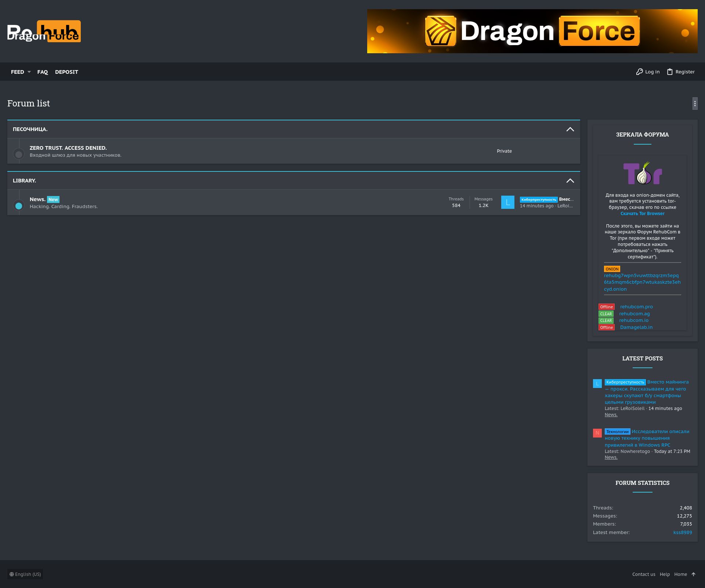The width and height of the screenshot is (705, 588).
Task: Click the Contact us footer link
Action: pyautogui.click(x=644, y=574)
